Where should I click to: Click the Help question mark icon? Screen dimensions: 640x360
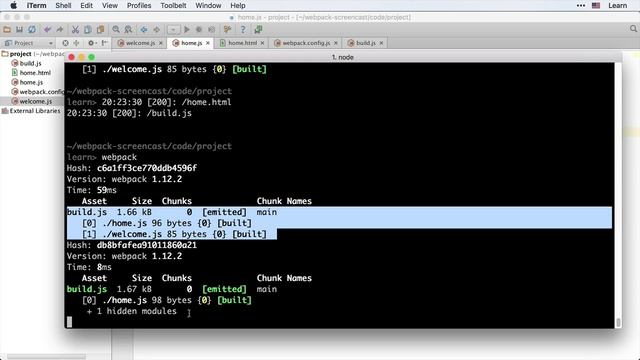[x=243, y=29]
